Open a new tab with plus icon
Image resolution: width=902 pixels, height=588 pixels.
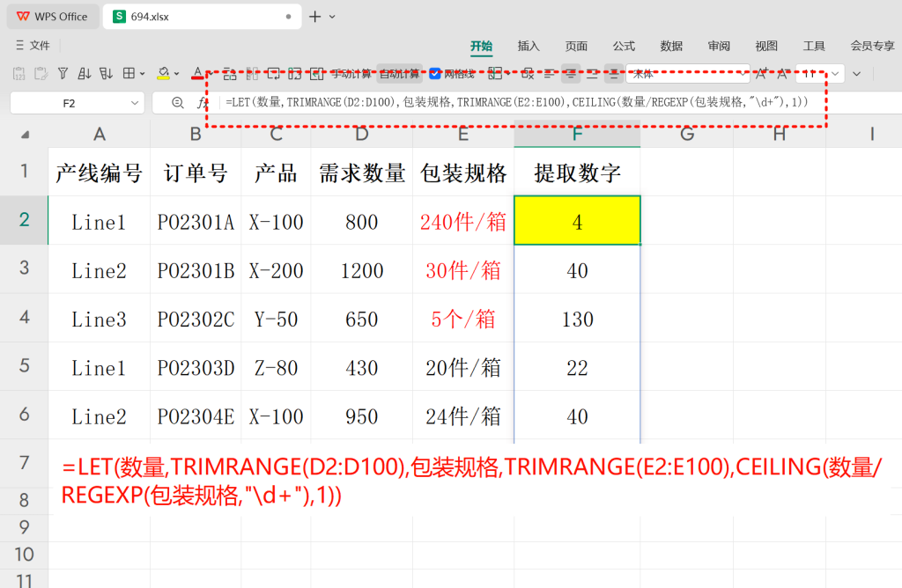click(x=314, y=17)
